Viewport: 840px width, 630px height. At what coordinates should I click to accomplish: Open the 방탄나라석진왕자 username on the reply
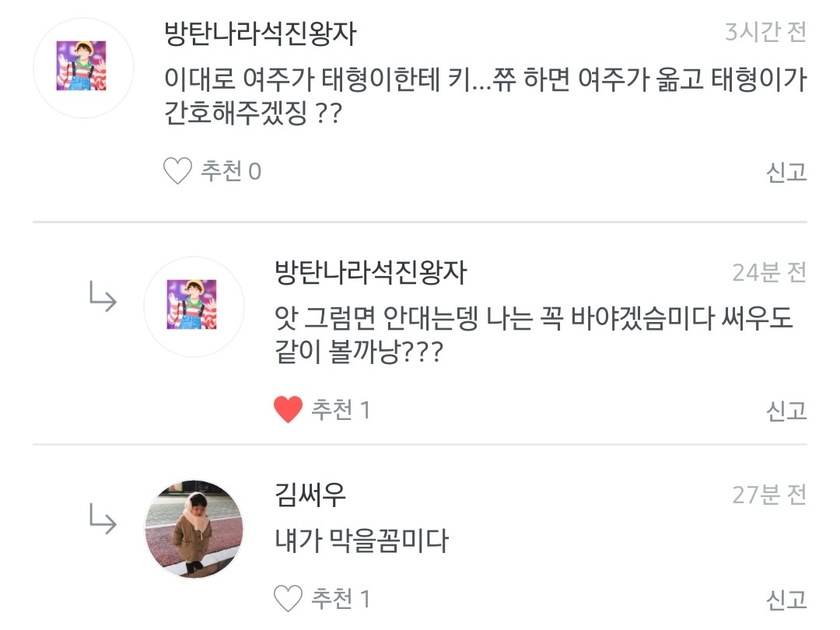pos(371,271)
